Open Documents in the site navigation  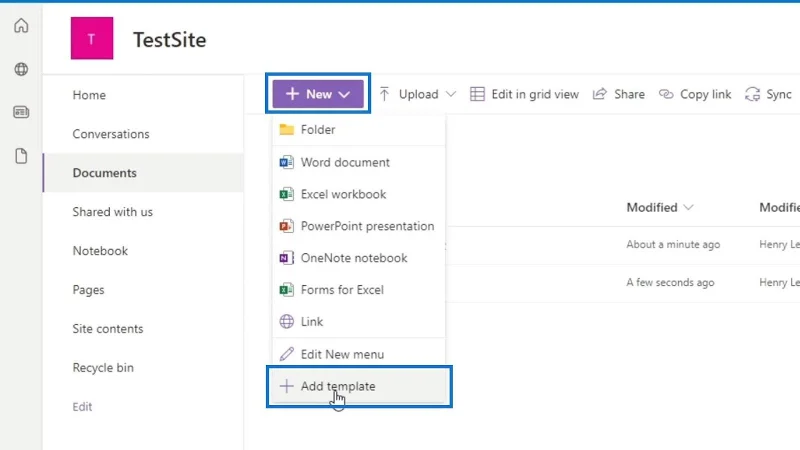(143, 172)
